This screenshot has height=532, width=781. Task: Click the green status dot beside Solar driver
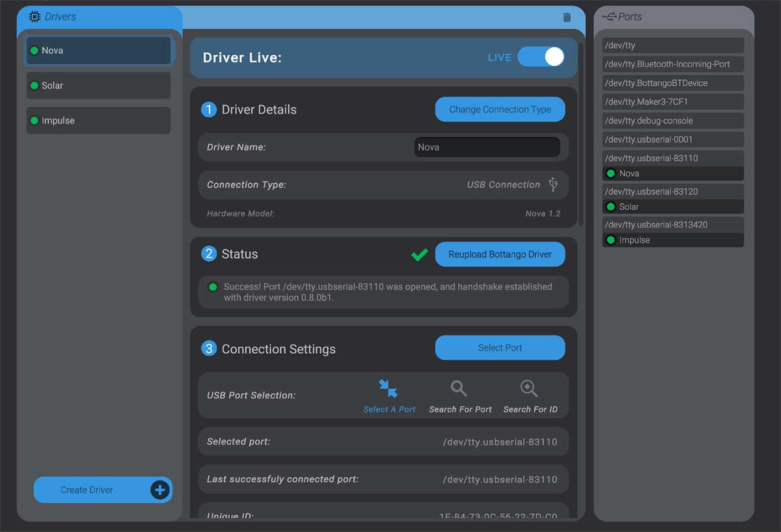[x=34, y=85]
